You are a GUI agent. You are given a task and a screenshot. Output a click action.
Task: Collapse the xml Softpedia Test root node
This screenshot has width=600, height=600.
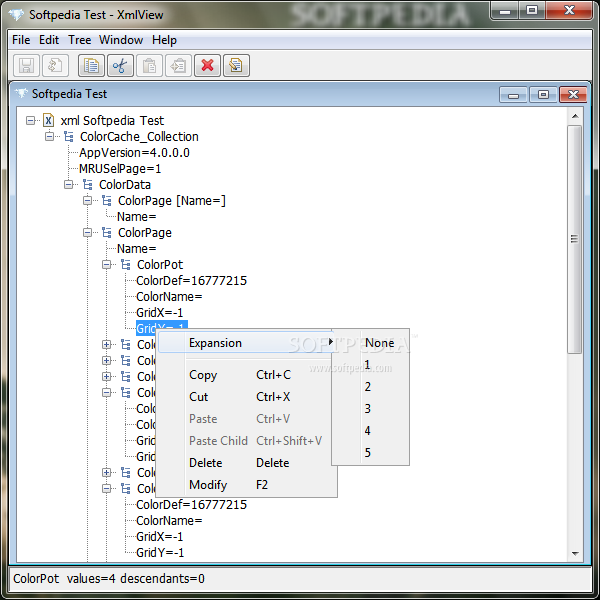point(30,121)
